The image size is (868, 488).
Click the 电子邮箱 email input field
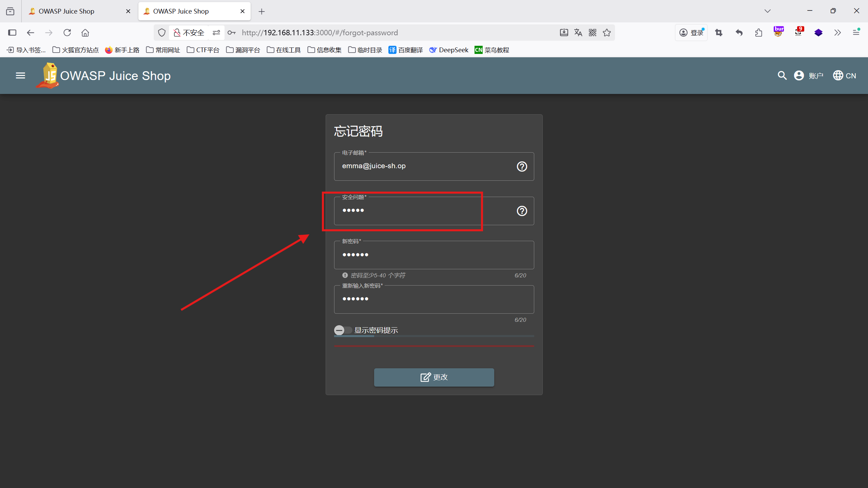click(x=424, y=166)
